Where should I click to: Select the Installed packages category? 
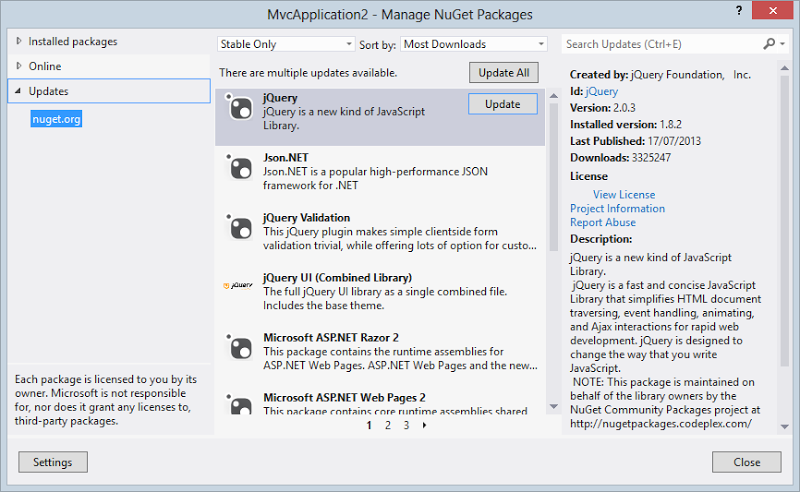pos(72,41)
